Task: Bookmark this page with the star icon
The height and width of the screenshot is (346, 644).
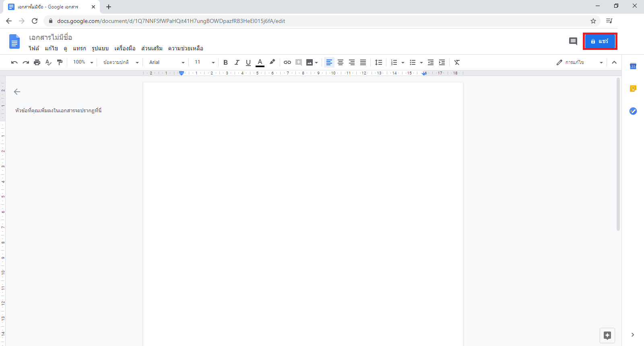Action: coord(593,21)
